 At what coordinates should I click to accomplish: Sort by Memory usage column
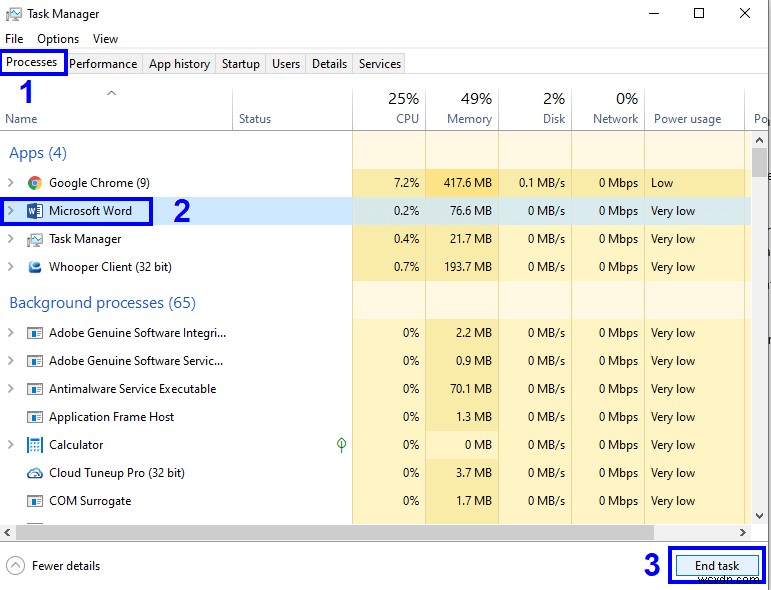(x=462, y=109)
